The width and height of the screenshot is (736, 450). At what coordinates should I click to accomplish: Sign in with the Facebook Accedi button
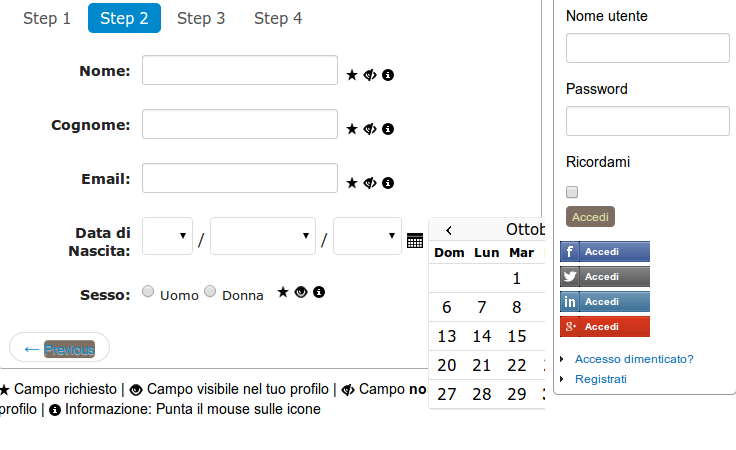tap(605, 252)
